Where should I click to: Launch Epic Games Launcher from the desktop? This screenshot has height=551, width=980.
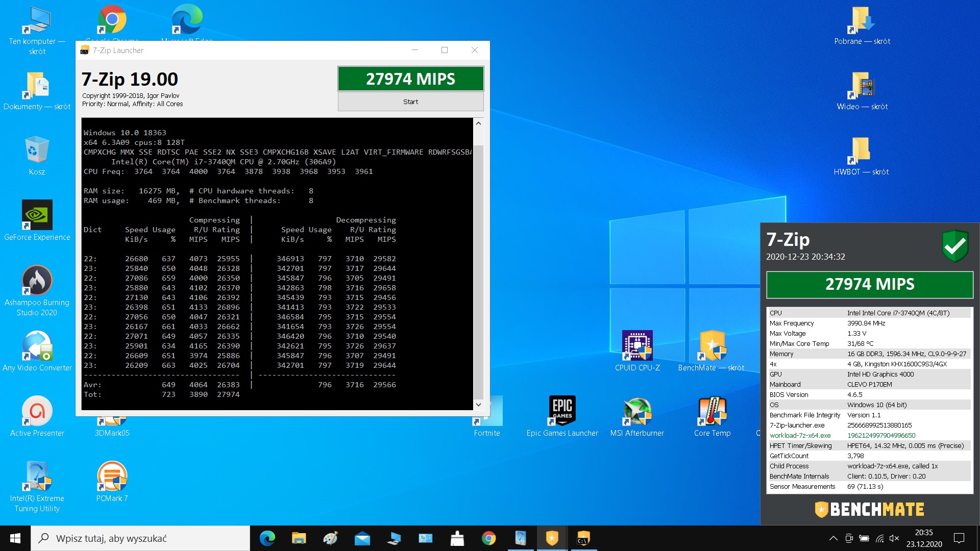[562, 416]
